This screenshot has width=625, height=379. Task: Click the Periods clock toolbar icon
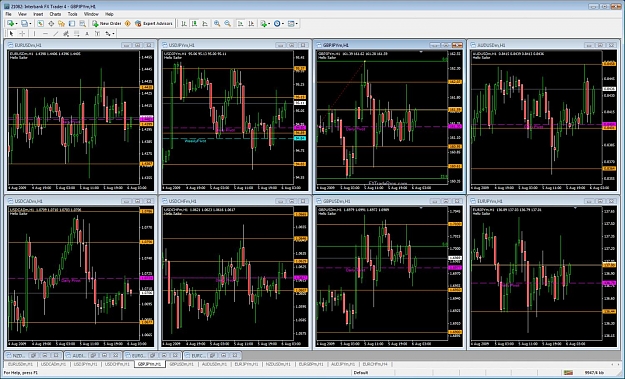(277, 24)
